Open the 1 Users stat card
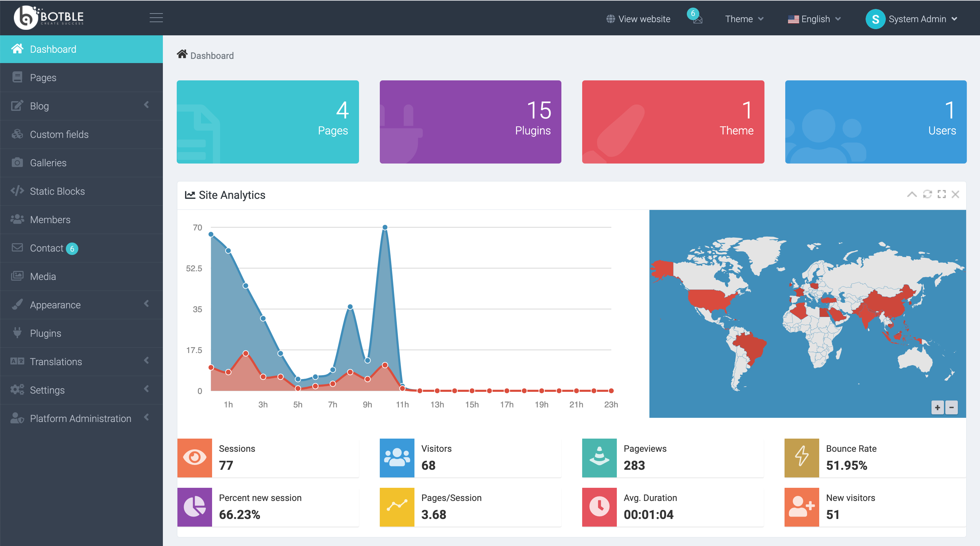The image size is (980, 546). (x=876, y=122)
